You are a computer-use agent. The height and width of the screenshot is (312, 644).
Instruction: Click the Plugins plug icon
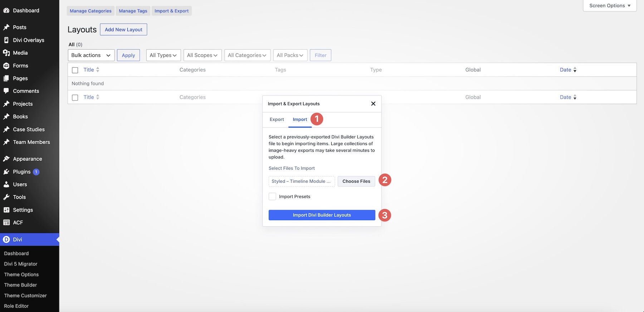[6, 172]
